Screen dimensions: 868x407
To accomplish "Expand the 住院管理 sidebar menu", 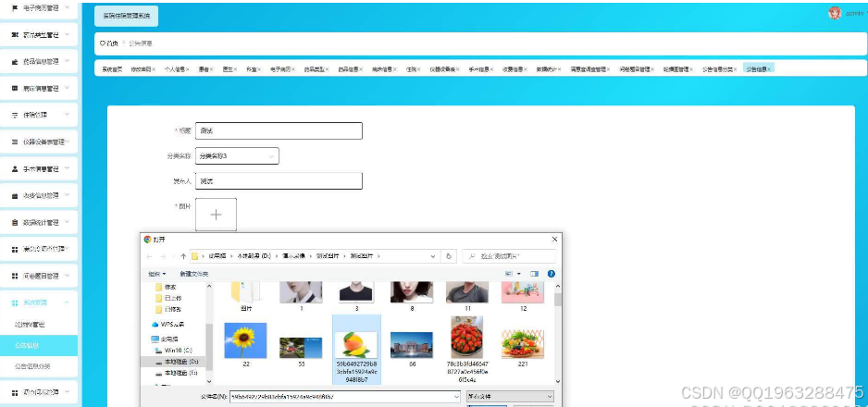I will [x=67, y=115].
